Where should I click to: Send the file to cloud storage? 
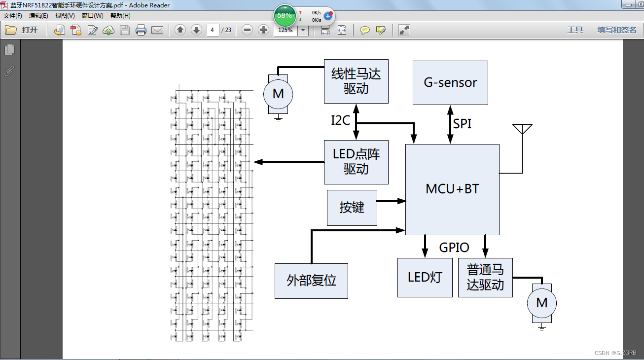pos(109,30)
